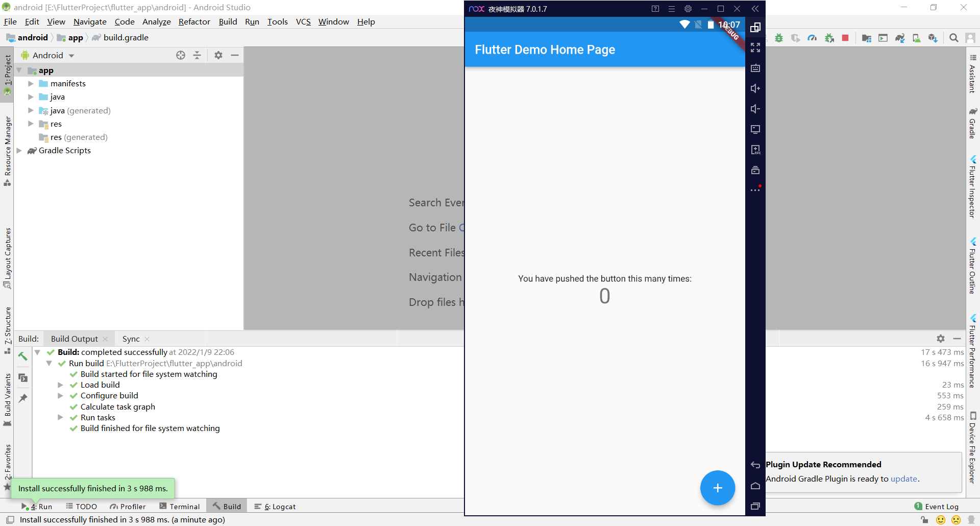
Task: Open the 6: Logcat tool window
Action: (275, 507)
